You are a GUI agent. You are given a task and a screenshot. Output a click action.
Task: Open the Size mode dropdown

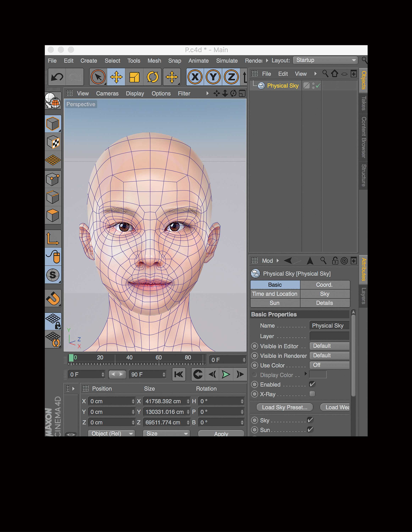tap(166, 433)
